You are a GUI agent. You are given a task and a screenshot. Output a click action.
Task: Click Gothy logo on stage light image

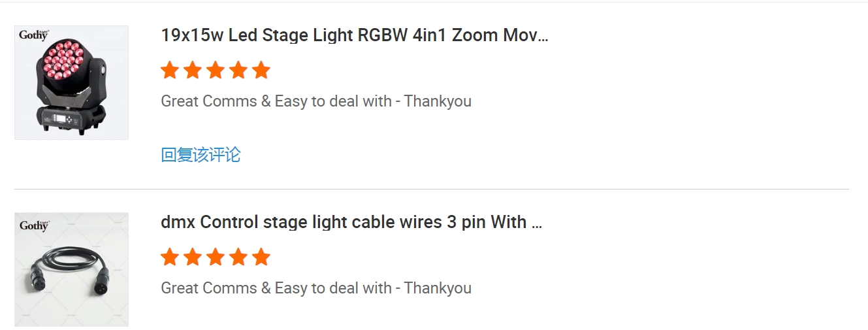[34, 35]
